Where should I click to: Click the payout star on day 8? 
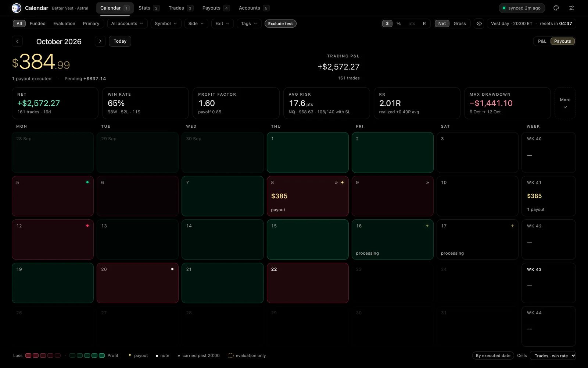[x=342, y=182]
